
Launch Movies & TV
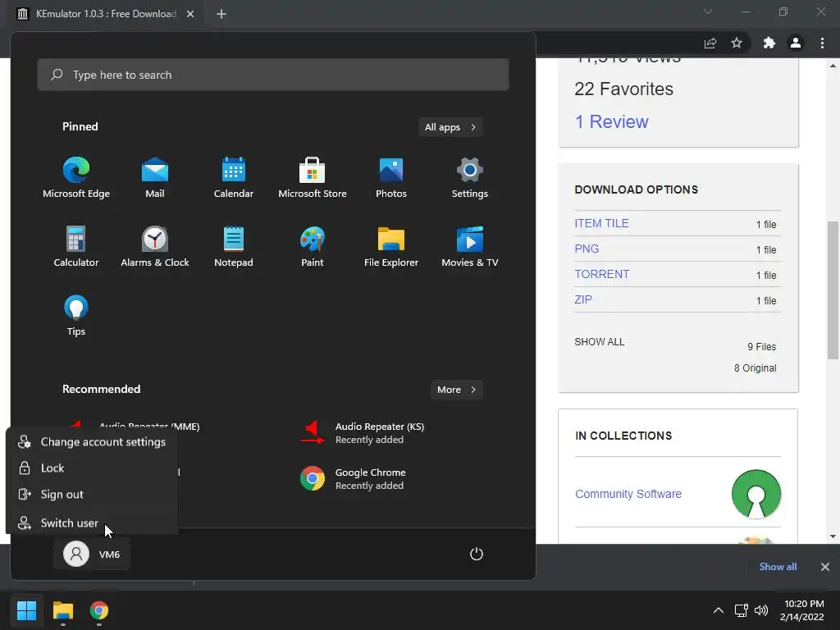(470, 246)
